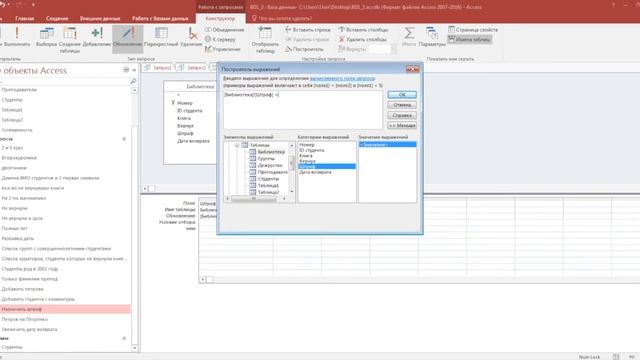The image size is (640, 360).
Task: Switch to the Запрос2 document tab
Action: click(192, 68)
